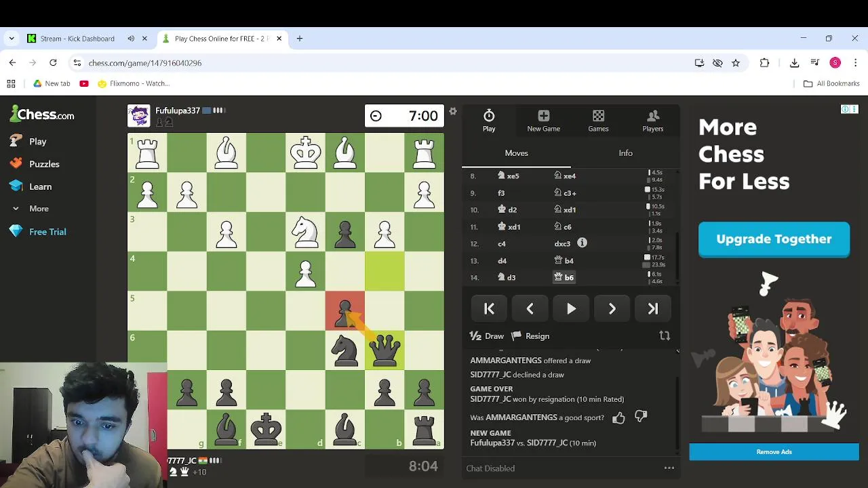Open the All Bookmarks folder

pyautogui.click(x=831, y=83)
